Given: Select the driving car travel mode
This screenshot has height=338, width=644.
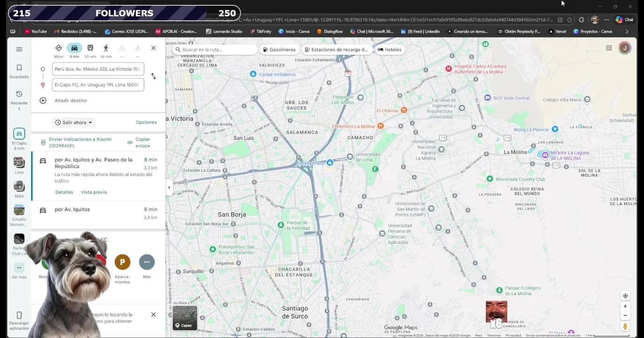Looking at the screenshot, I should [x=74, y=51].
